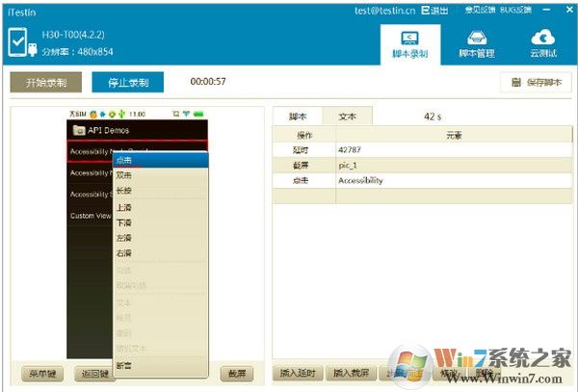Click the USB connection icon beside the phone
Viewport: 578px width, 392px height.
click(33, 49)
